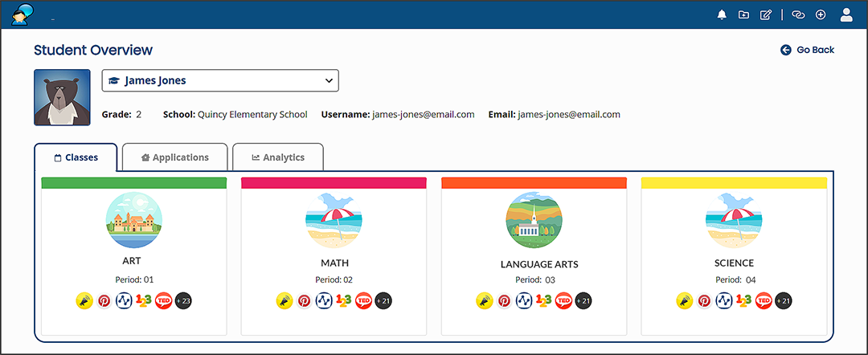Click the ART class title
Image resolution: width=868 pixels, height=355 pixels.
pyautogui.click(x=132, y=260)
